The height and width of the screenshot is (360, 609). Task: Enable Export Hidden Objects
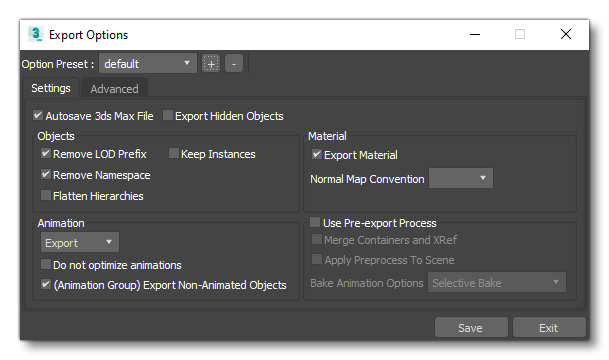point(167,115)
